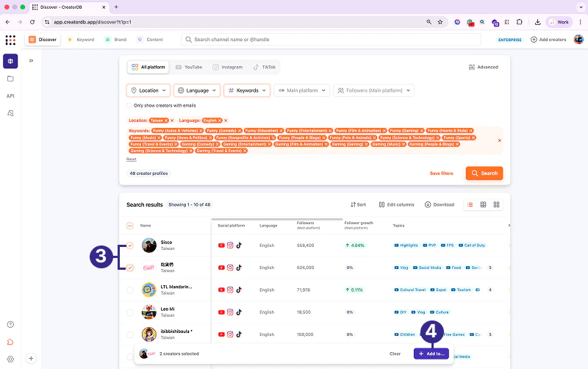Bookmark page with browser star icon
The image size is (588, 369).
[x=440, y=22]
